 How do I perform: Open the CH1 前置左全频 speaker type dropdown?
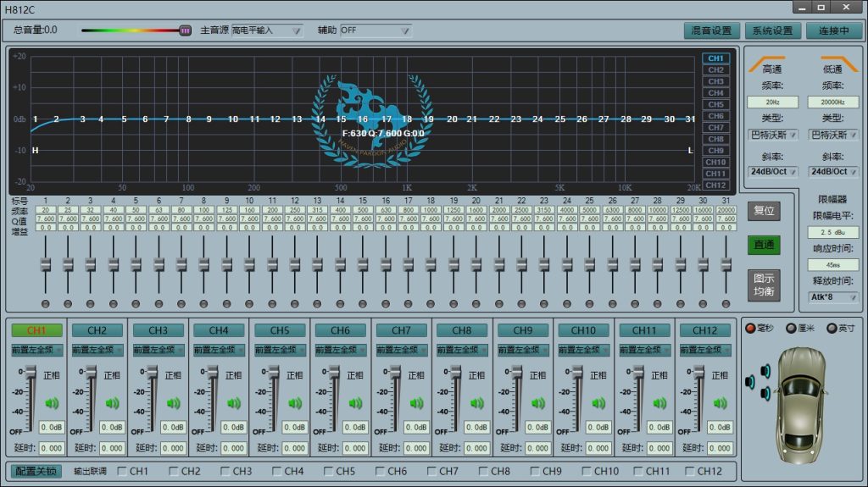[x=36, y=350]
